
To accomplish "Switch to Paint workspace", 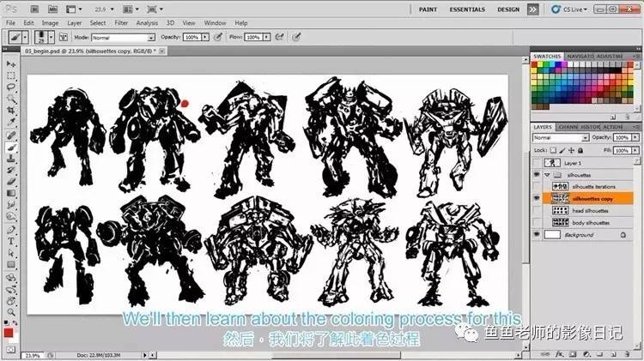I will [x=428, y=9].
